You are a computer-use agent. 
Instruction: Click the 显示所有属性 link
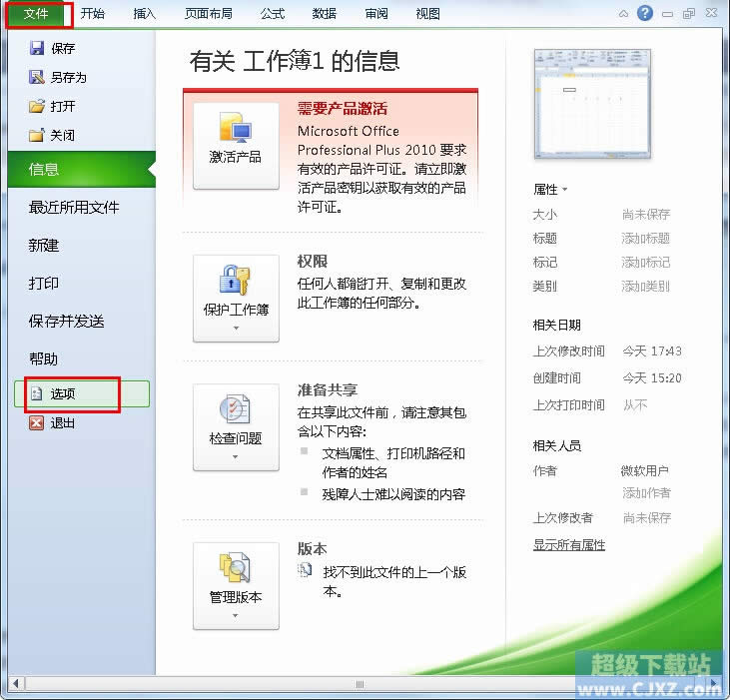[x=569, y=545]
